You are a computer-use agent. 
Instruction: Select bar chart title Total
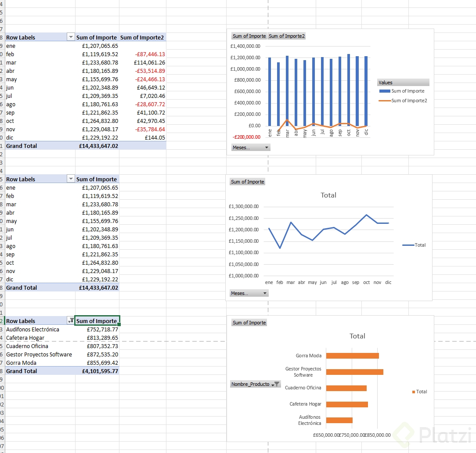point(357,336)
